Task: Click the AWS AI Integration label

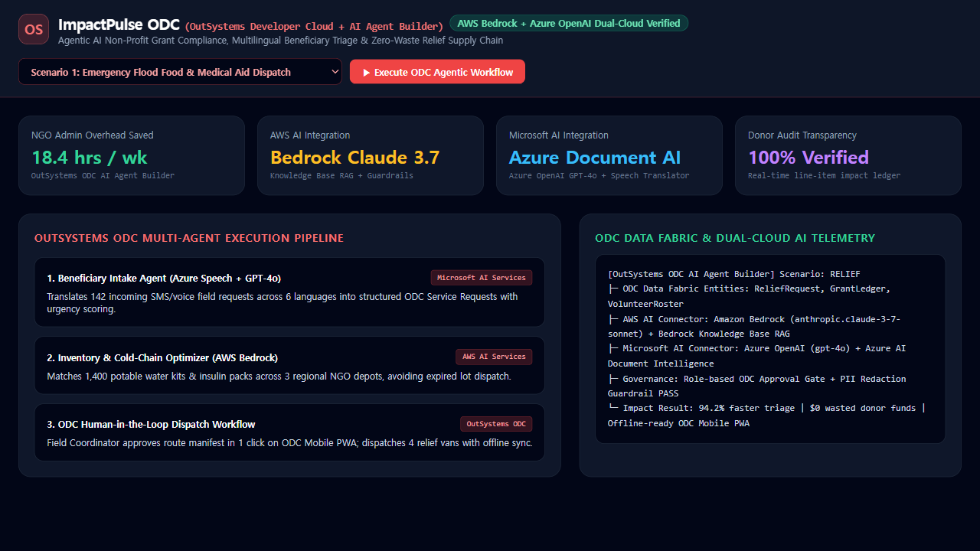Action: [x=310, y=135]
